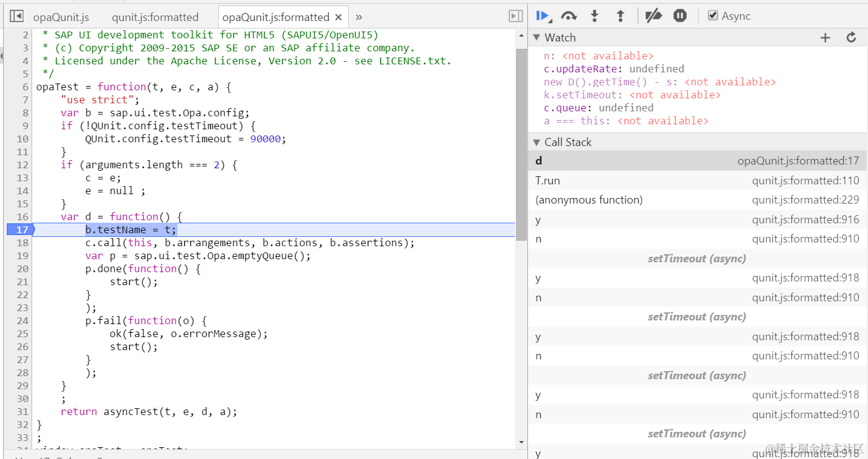Image resolution: width=868 pixels, height=459 pixels.
Task: Click the editor scroll up arrow
Action: [521, 37]
